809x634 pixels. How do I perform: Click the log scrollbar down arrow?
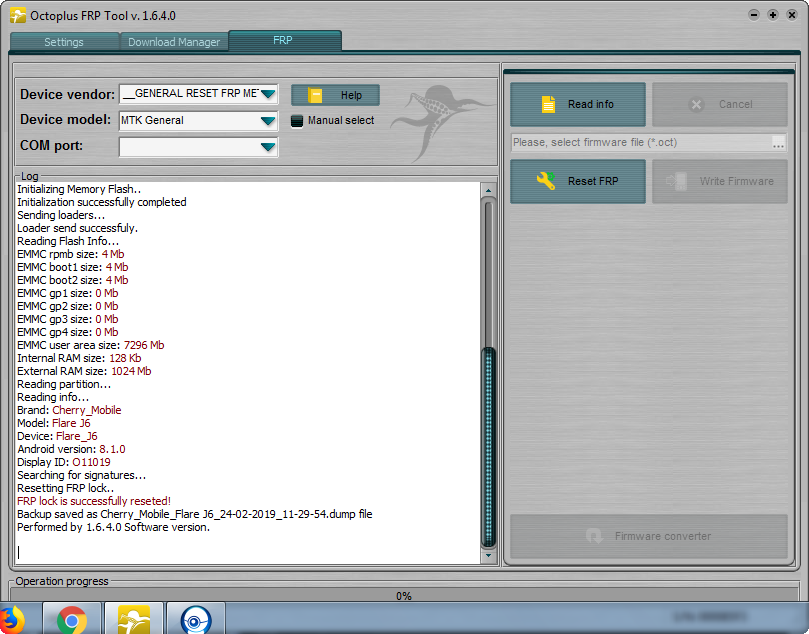point(488,556)
